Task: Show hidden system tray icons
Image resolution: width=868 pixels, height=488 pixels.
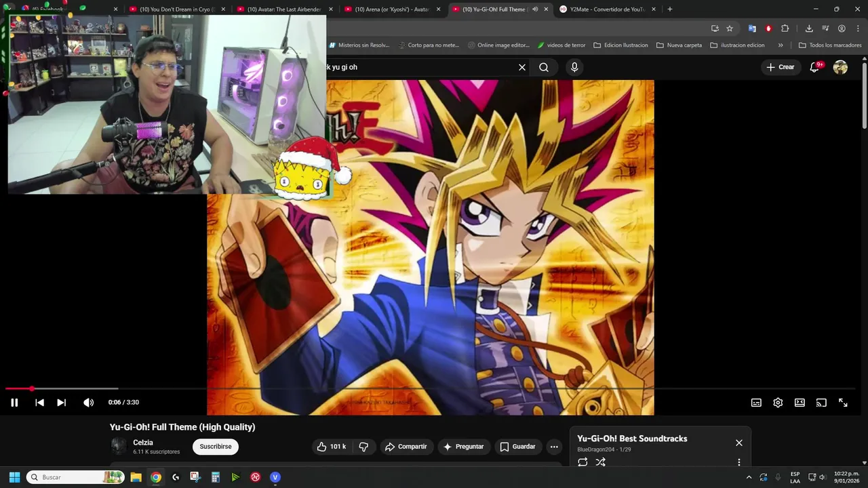Action: click(x=749, y=477)
